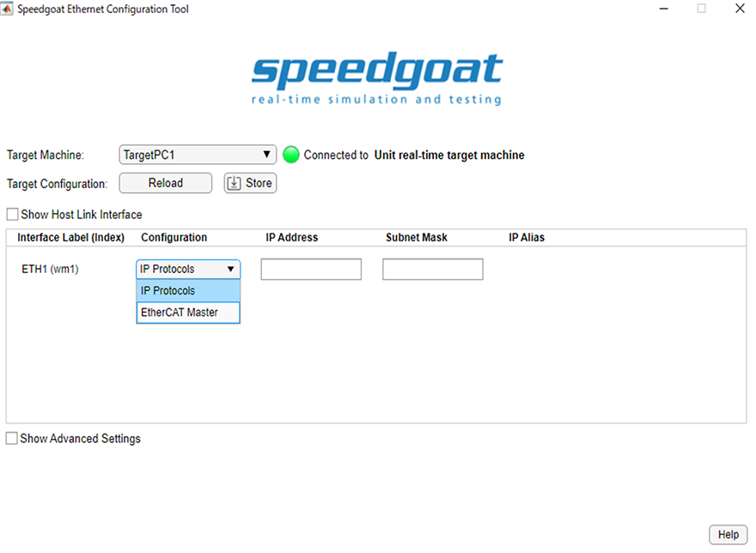
Task: Click the Subnet Mask column header
Action: [417, 237]
